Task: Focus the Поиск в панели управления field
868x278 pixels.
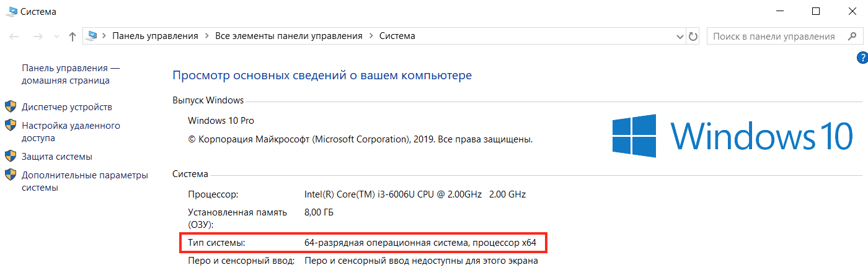Action: [x=775, y=37]
